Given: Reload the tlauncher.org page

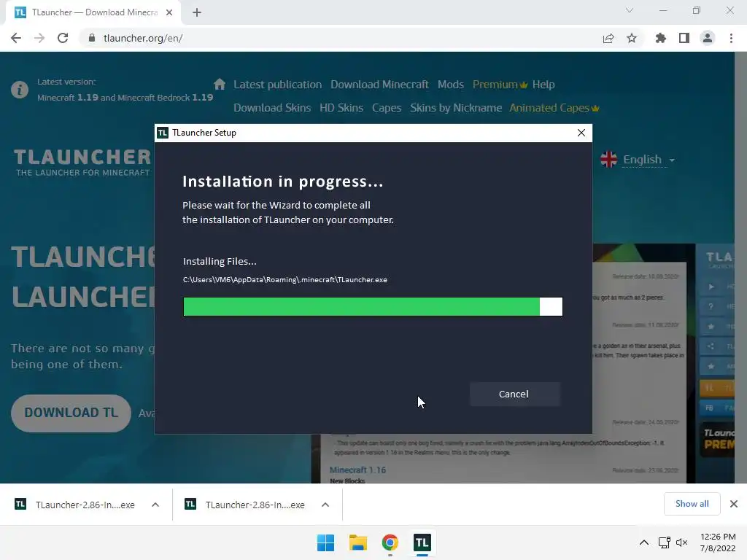Looking at the screenshot, I should click(63, 38).
